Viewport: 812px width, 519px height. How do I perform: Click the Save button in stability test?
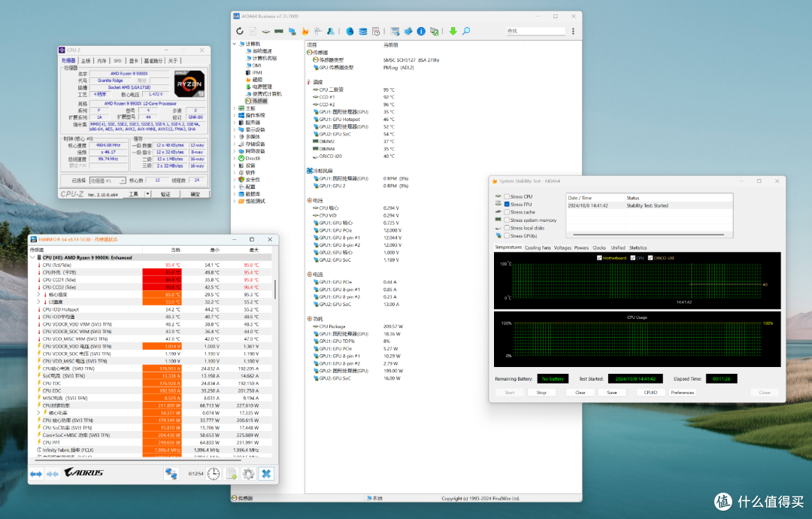611,393
